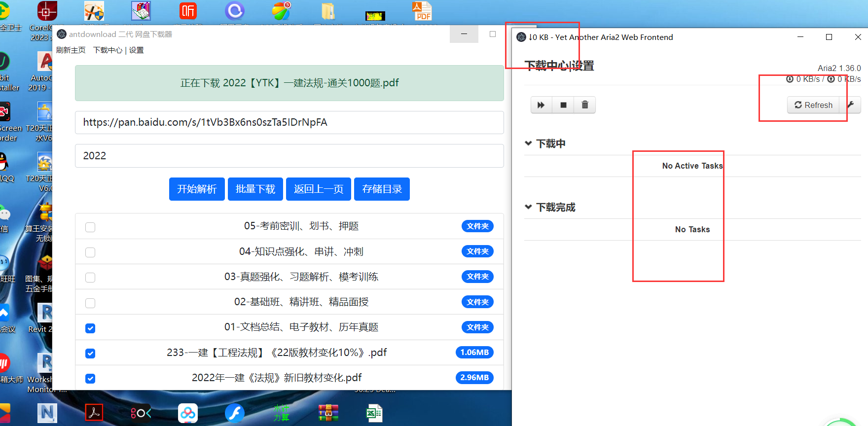The image size is (868, 426).
Task: Click the 8OX icon in the taskbar
Action: click(x=141, y=413)
